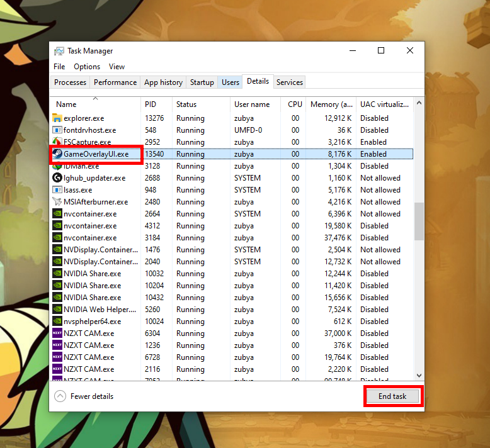Screen dimensions: 490x448
Task: Sort by the Status column header
Action: 201,104
